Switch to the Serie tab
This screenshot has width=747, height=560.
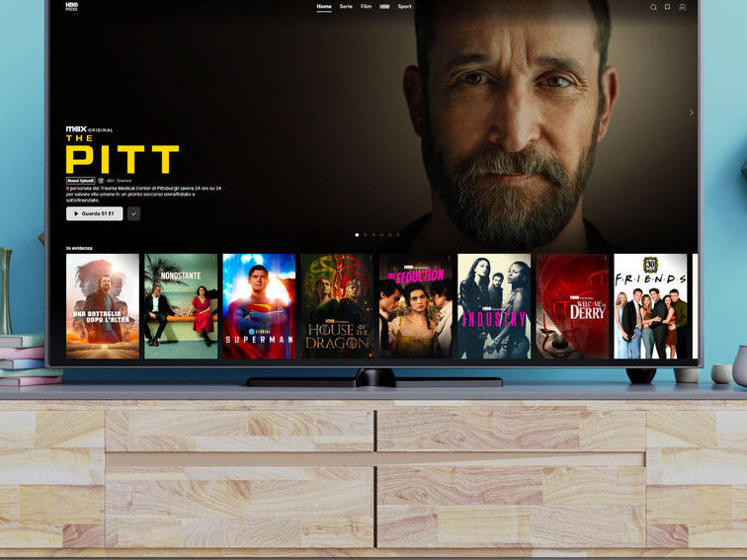click(x=346, y=7)
